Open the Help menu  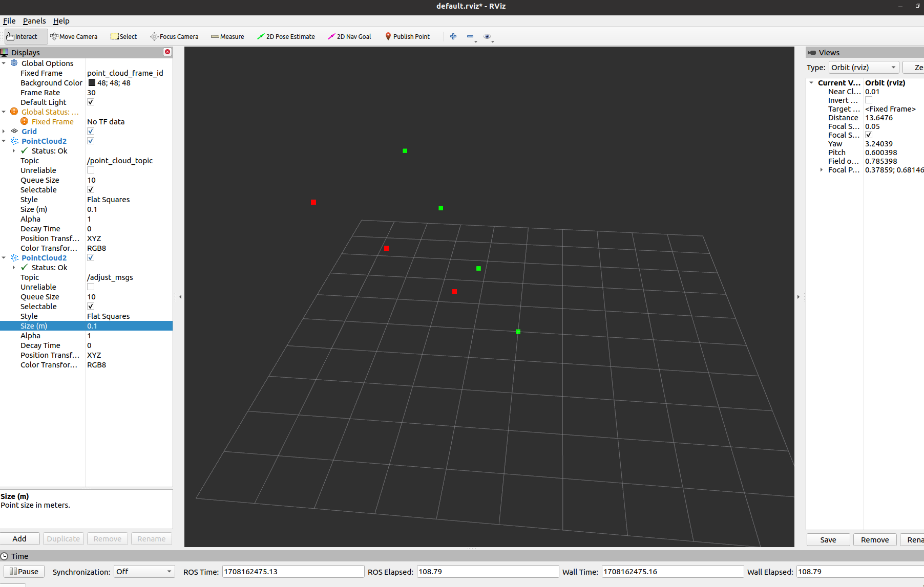click(x=61, y=21)
